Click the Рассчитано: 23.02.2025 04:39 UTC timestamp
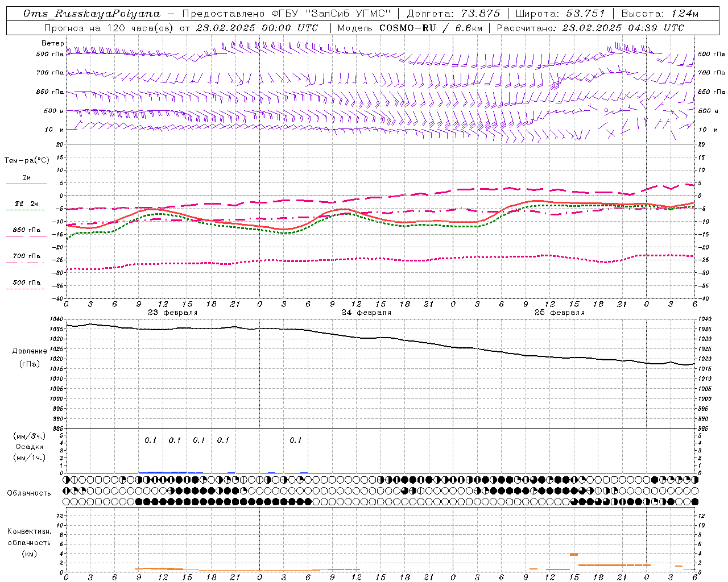The image size is (728, 582). click(590, 28)
